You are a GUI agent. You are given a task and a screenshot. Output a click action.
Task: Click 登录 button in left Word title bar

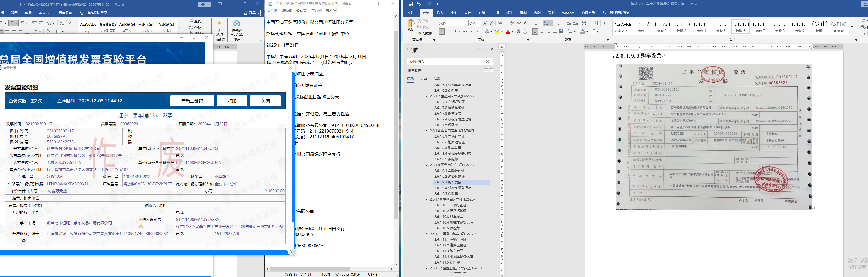[205, 4]
